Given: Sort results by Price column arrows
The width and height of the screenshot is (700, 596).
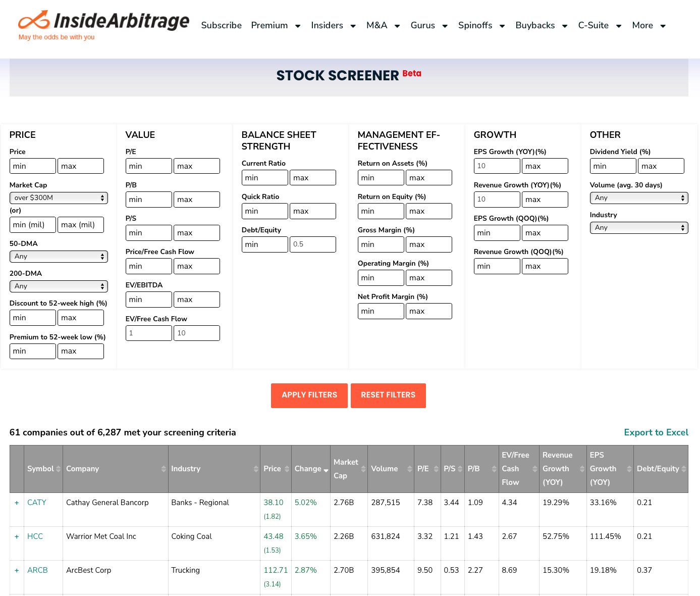Looking at the screenshot, I should [x=287, y=469].
